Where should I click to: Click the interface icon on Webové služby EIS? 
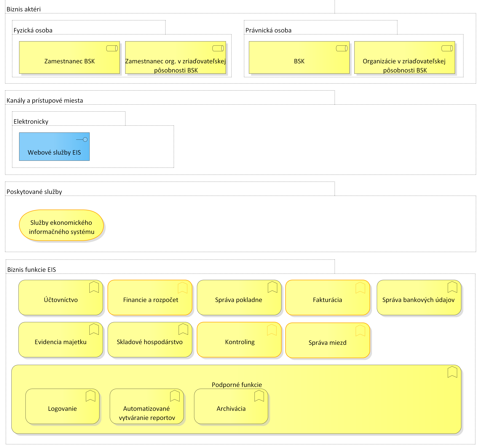click(82, 140)
